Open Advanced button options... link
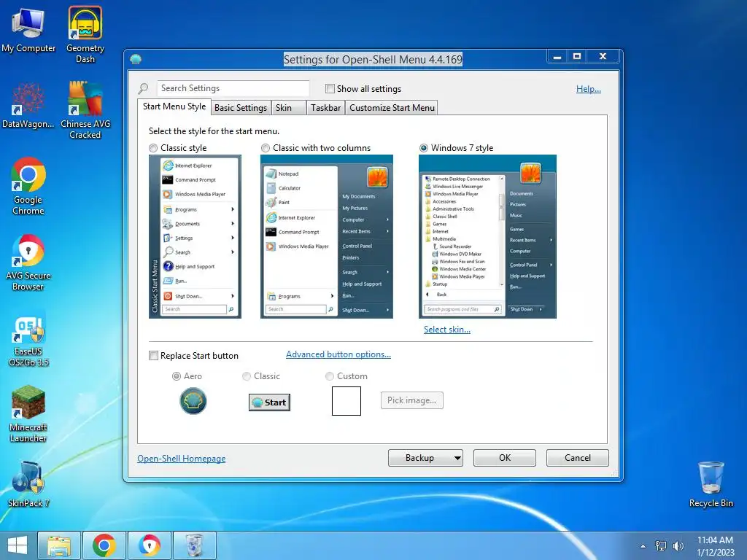 338,354
